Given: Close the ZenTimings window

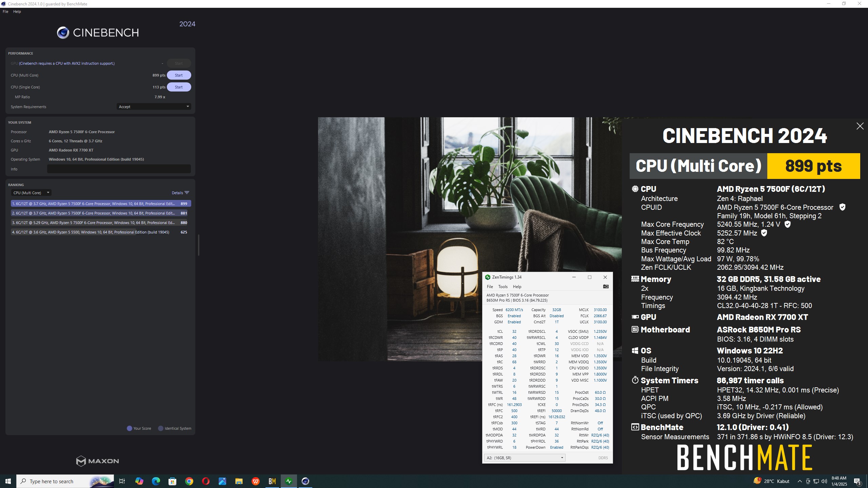Looking at the screenshot, I should click(x=605, y=277).
